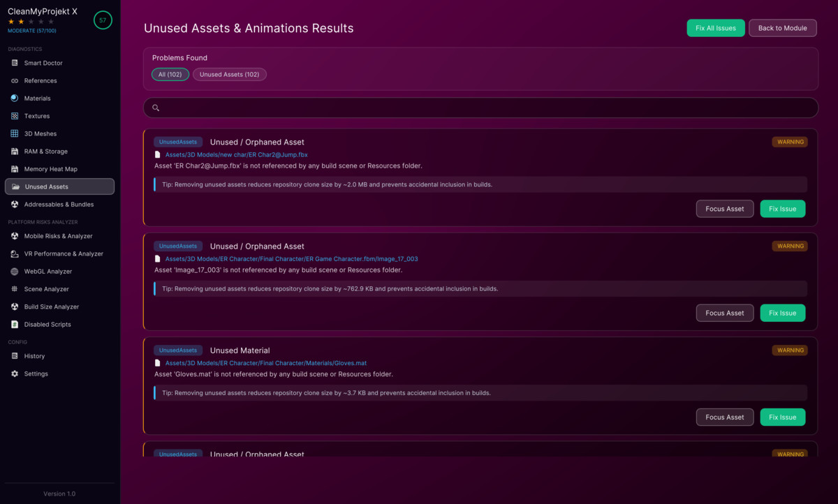Screen dimensions: 838x504
Task: Fix Issue for Gloves.mat
Action: pyautogui.click(x=783, y=417)
